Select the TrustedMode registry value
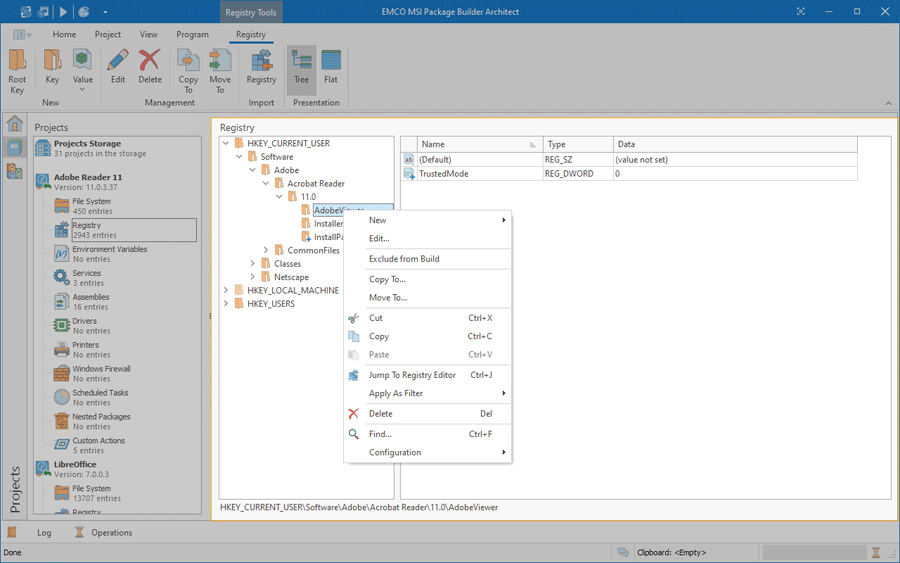 tap(629, 173)
